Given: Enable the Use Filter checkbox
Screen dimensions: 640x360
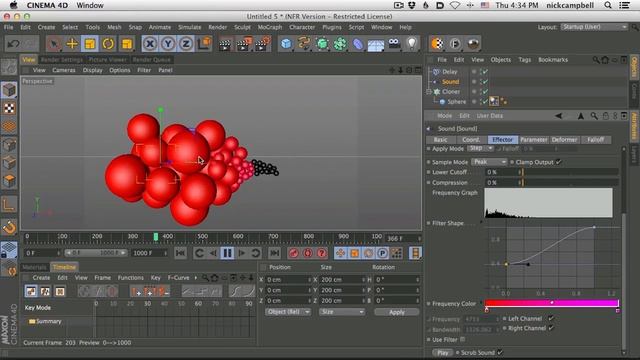Looking at the screenshot, I should point(462,339).
